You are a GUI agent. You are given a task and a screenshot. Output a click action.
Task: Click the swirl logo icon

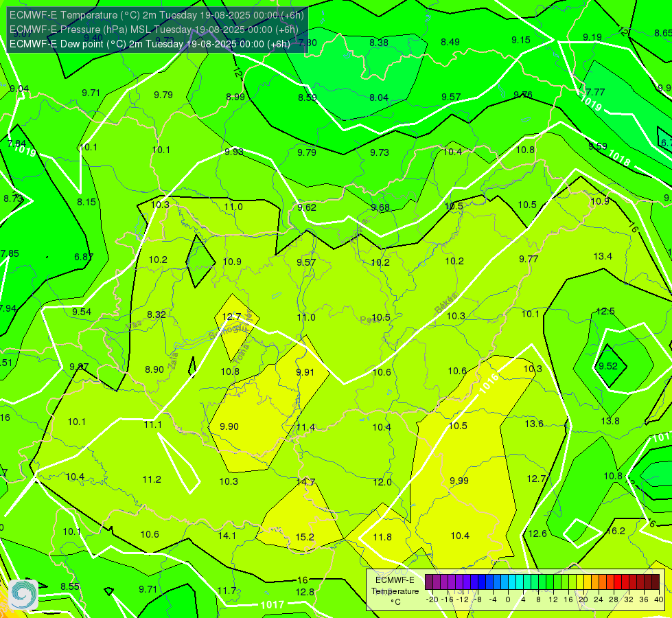tap(23, 595)
